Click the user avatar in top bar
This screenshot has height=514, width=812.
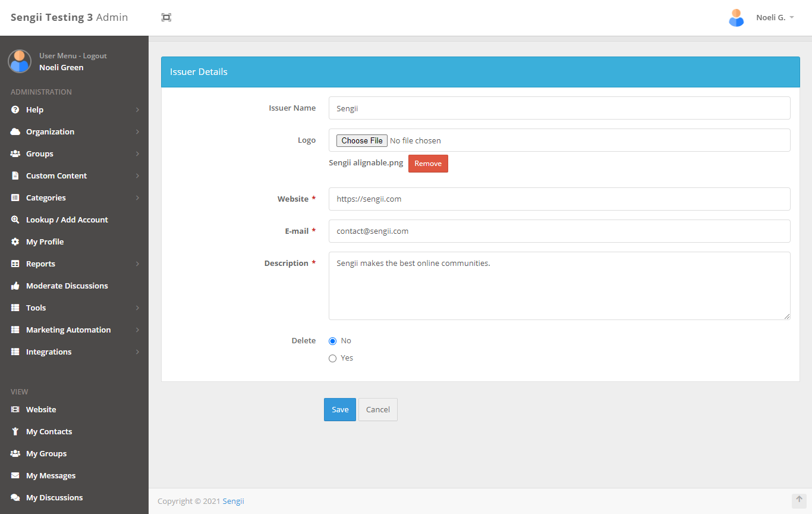(737, 18)
